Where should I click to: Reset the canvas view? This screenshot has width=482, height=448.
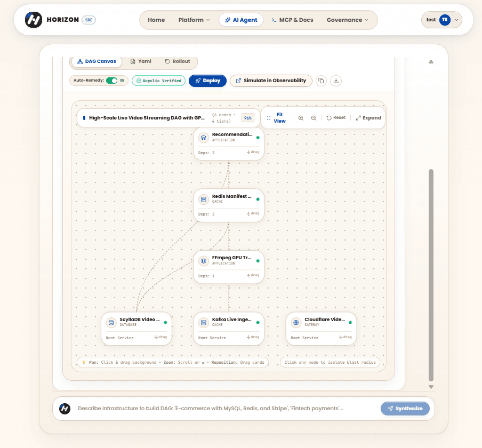click(336, 118)
